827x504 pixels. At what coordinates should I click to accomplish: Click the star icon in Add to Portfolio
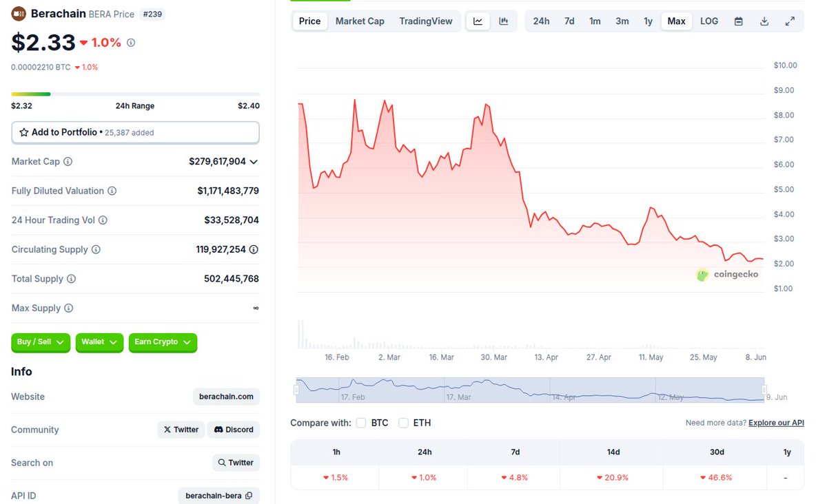click(24, 132)
